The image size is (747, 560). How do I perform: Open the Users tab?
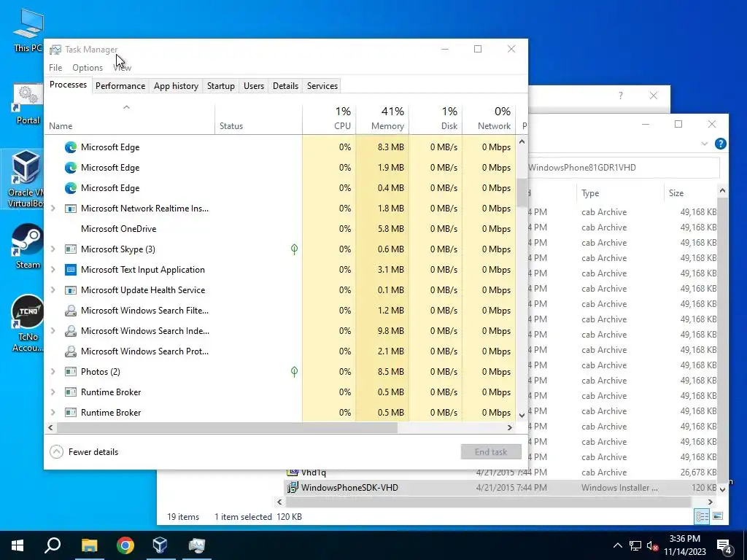coord(253,86)
